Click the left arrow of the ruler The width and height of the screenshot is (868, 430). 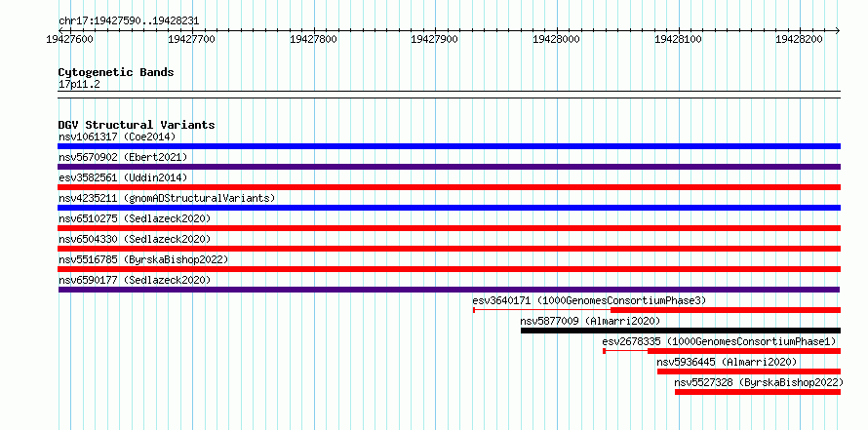pos(60,30)
